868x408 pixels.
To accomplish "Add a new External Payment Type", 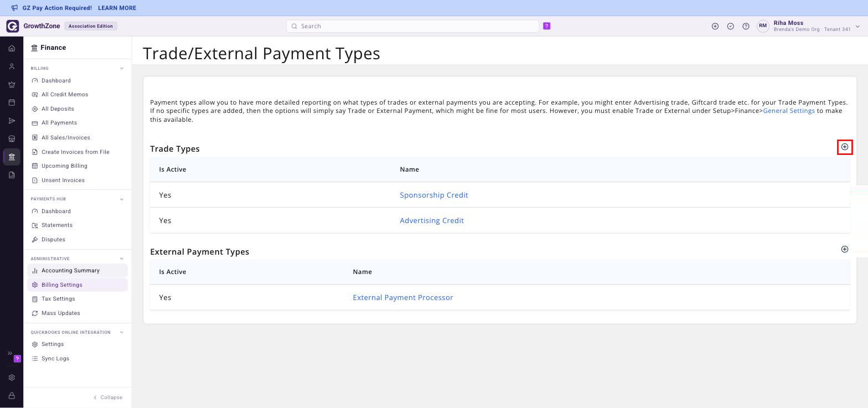I will (x=845, y=249).
